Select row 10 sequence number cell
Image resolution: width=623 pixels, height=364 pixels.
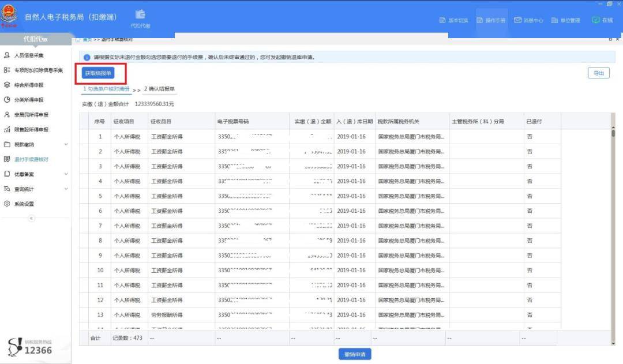point(100,270)
